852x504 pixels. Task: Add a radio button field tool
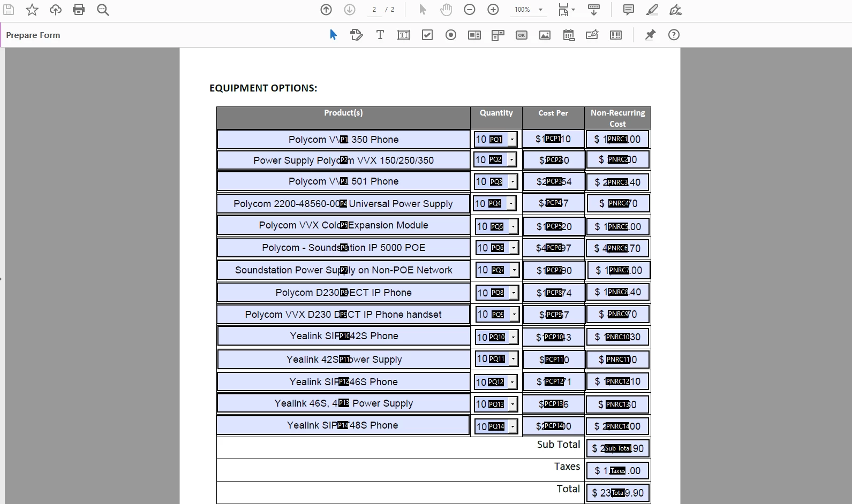[x=451, y=35]
